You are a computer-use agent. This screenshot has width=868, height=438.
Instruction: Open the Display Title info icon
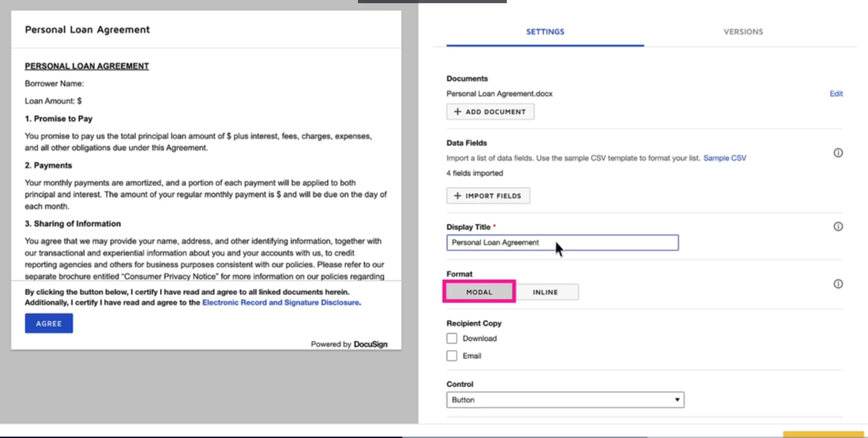click(838, 227)
